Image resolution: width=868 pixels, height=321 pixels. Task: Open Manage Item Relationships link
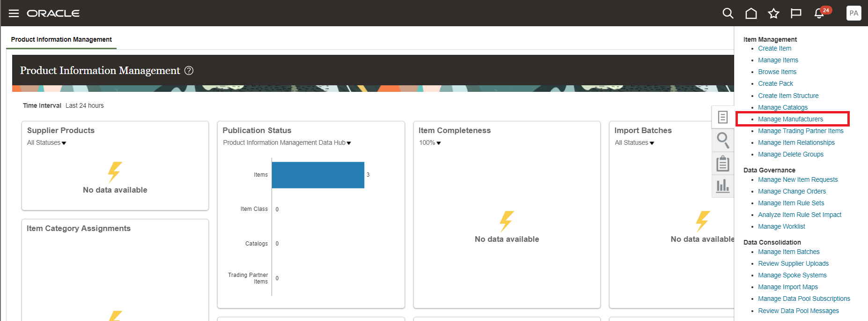(x=796, y=142)
